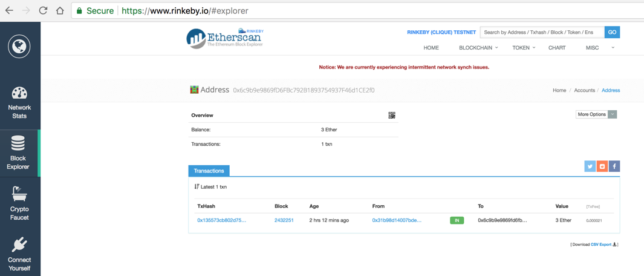Open Connect Yourself plug icon

(19, 245)
